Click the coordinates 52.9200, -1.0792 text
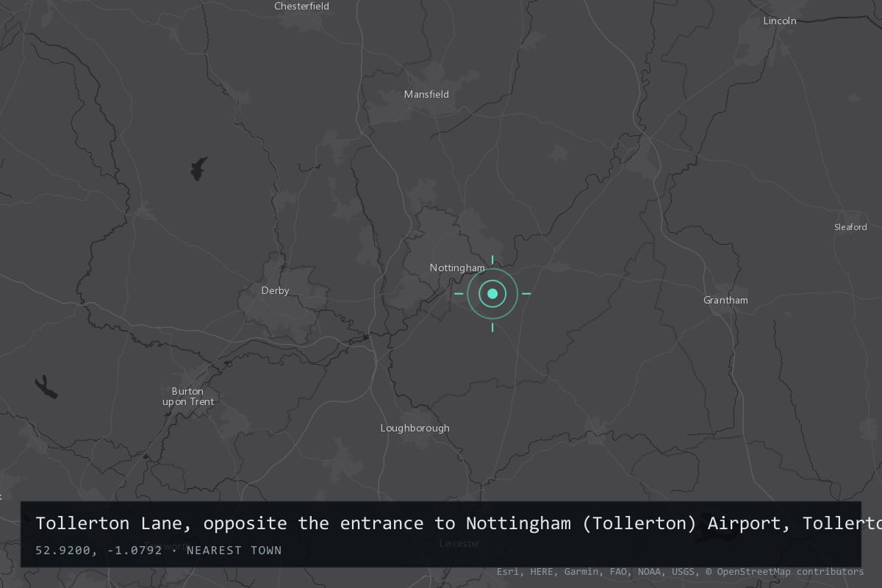 pos(98,550)
